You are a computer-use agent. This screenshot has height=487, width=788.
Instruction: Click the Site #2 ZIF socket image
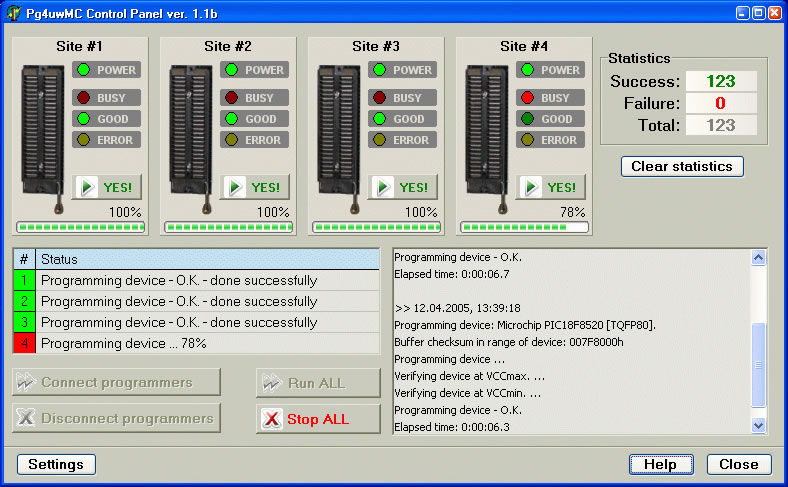coord(191,138)
